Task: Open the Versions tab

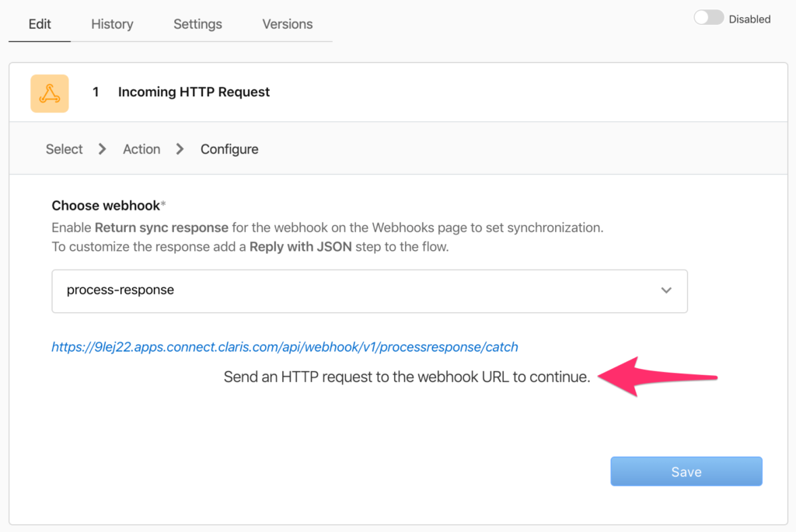Action: pos(287,24)
